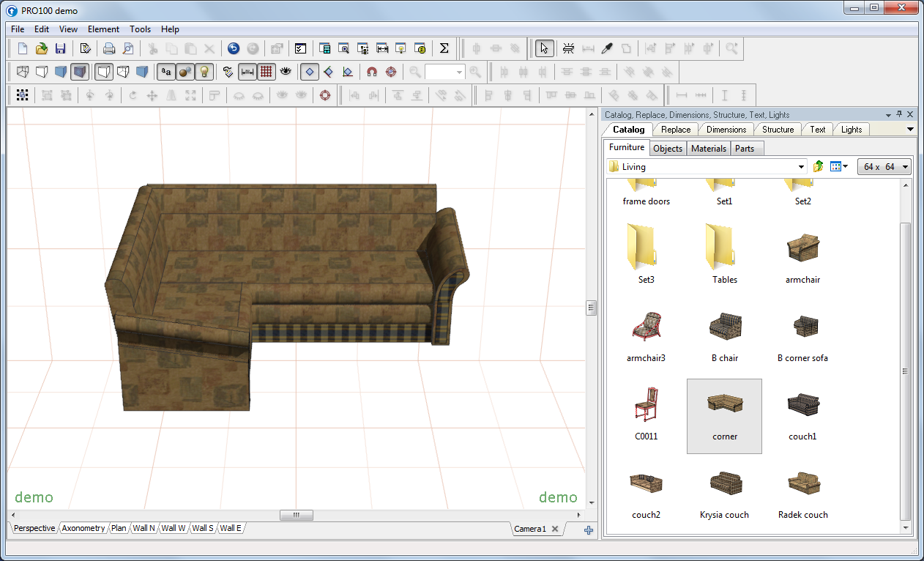This screenshot has width=924, height=561.
Task: Click the splitter handle beside the viewport
Action: pyautogui.click(x=592, y=308)
